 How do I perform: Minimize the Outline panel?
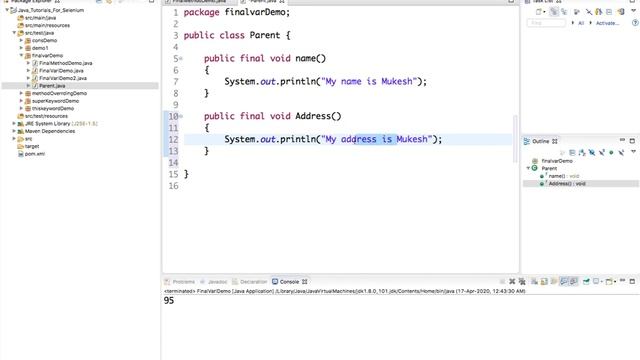pos(622,140)
